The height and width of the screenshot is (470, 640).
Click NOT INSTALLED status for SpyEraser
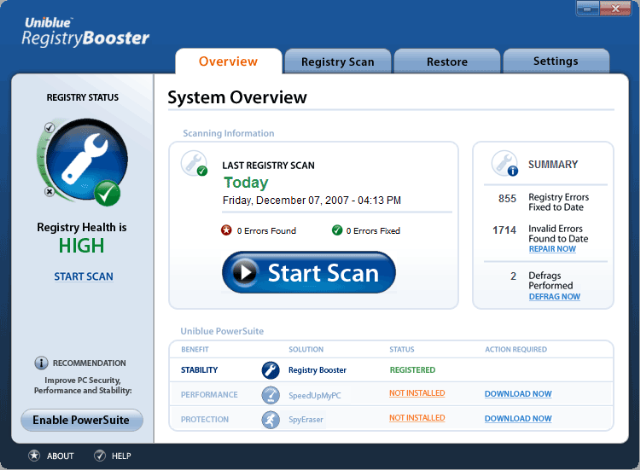coord(417,418)
